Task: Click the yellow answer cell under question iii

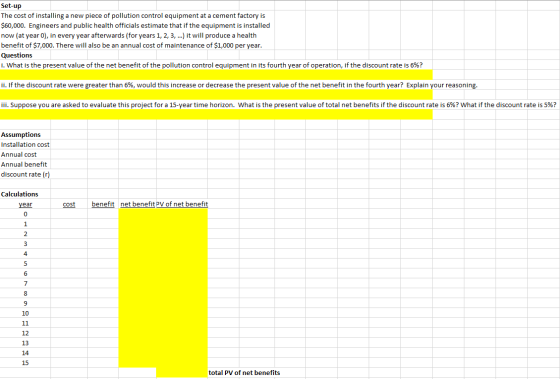Action: click(x=216, y=115)
